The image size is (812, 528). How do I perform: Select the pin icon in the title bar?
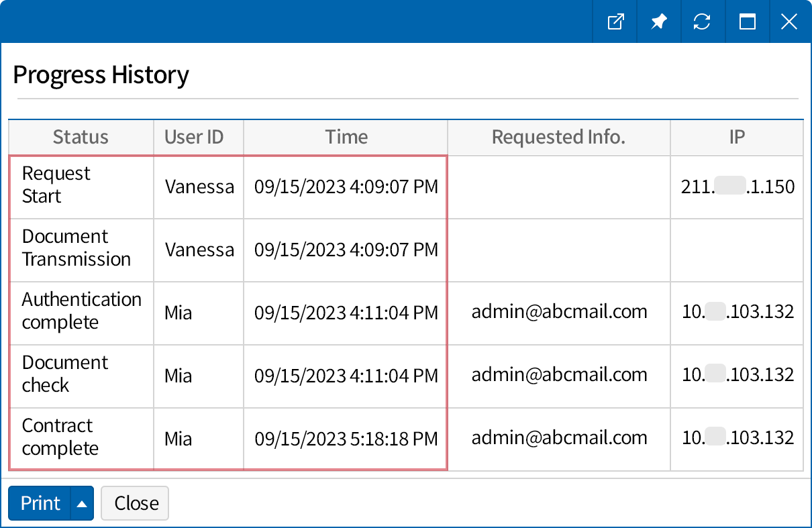[x=658, y=21]
